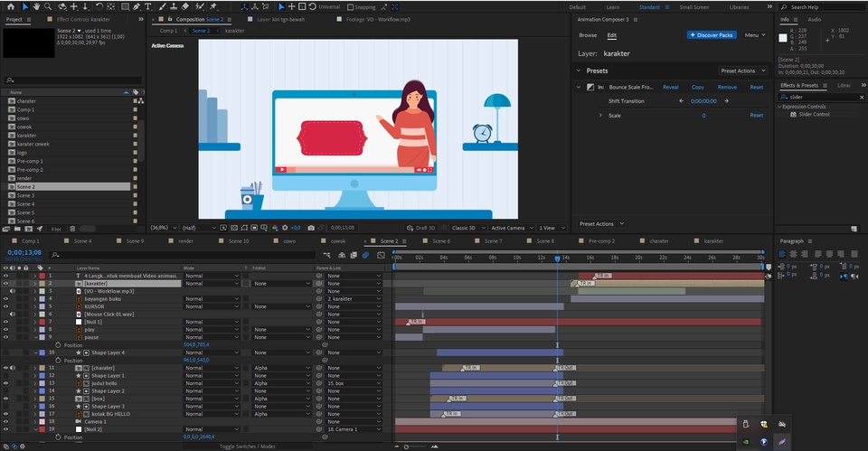Select the Pan Behind anchor point tool
This screenshot has width=868, height=451.
[110, 6]
